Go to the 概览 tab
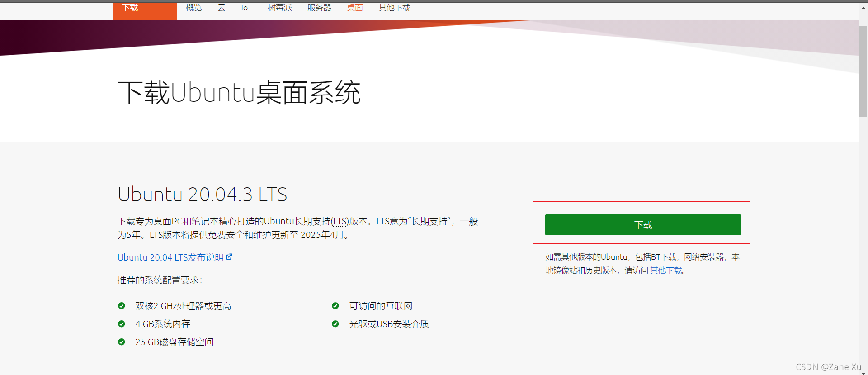This screenshot has height=375, width=868. point(194,8)
